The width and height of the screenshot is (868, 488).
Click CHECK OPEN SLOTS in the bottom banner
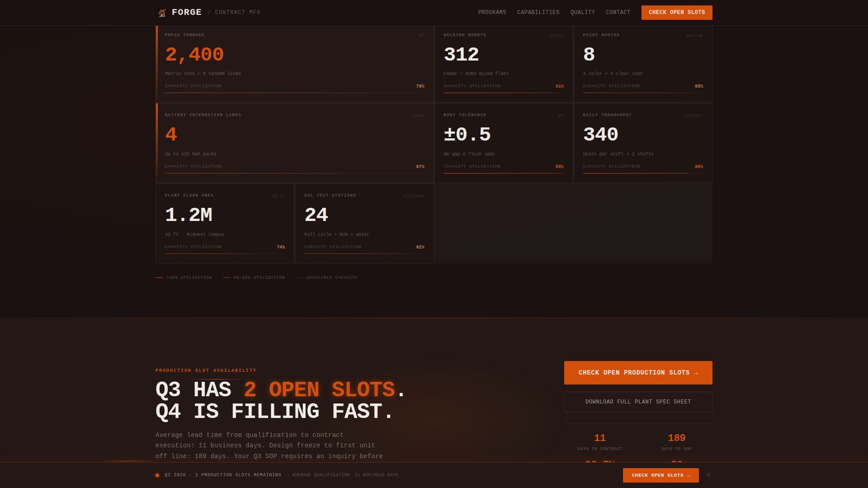[x=660, y=475]
